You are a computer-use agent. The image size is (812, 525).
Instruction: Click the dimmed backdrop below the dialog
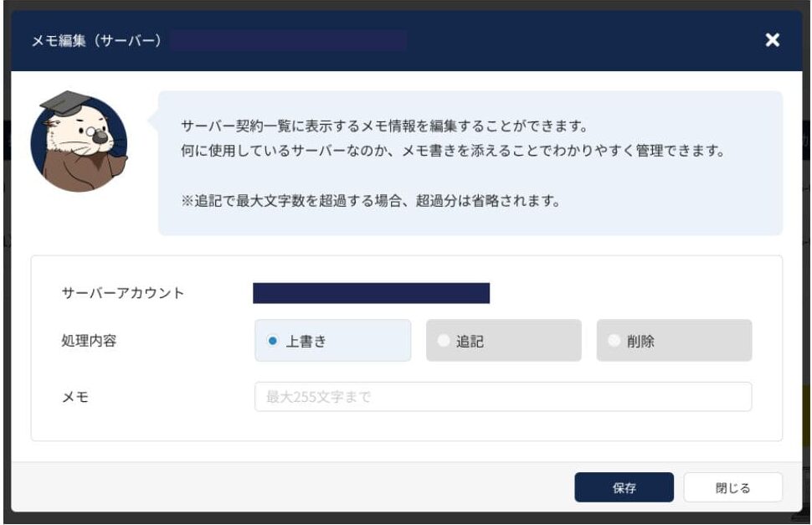[x=406, y=518]
